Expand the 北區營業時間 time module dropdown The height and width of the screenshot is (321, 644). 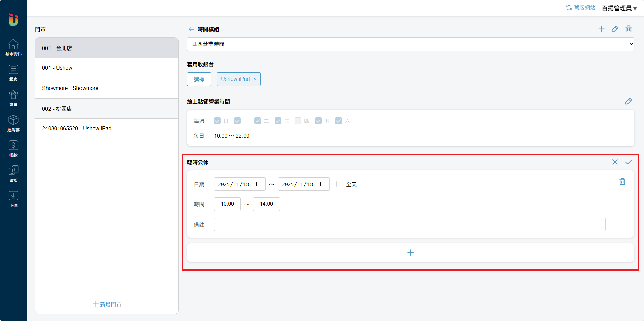(410, 44)
